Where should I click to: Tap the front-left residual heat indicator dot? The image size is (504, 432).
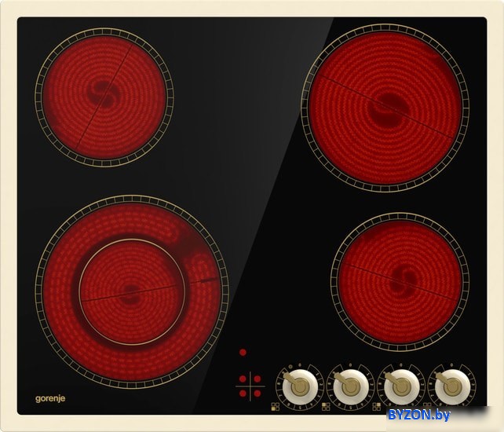tap(243, 393)
